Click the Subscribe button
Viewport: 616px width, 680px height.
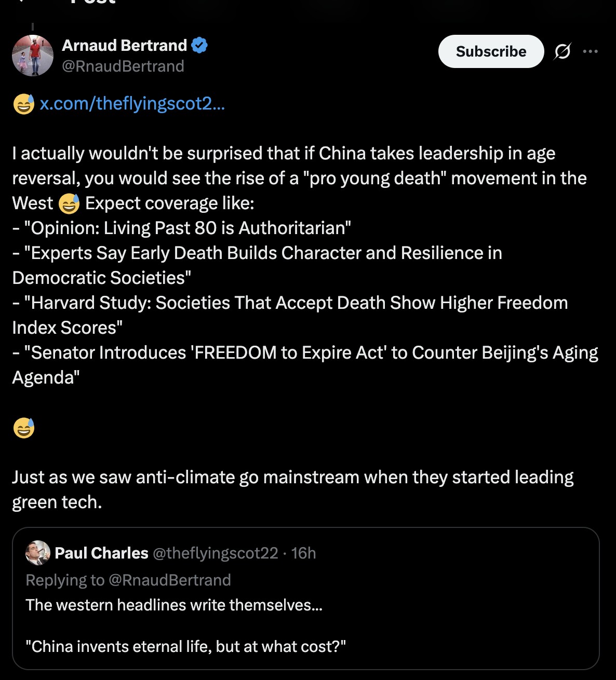tap(491, 51)
